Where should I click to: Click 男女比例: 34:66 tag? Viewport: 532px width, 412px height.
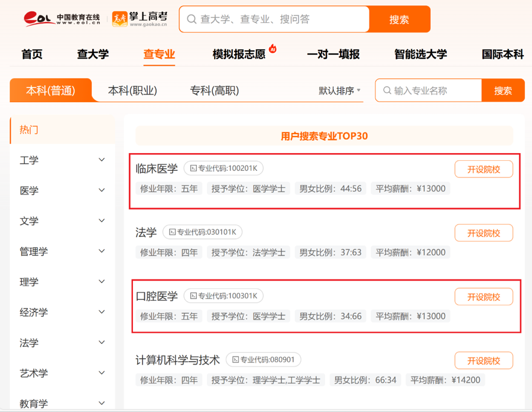pyautogui.click(x=330, y=316)
